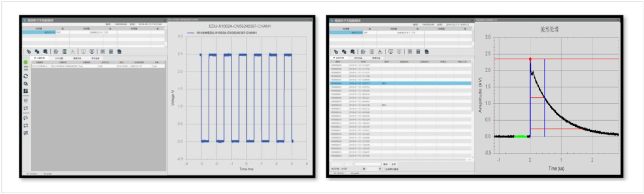The image size is (644, 194).
Task: Click the text input field below the record list
Action: point(368,164)
